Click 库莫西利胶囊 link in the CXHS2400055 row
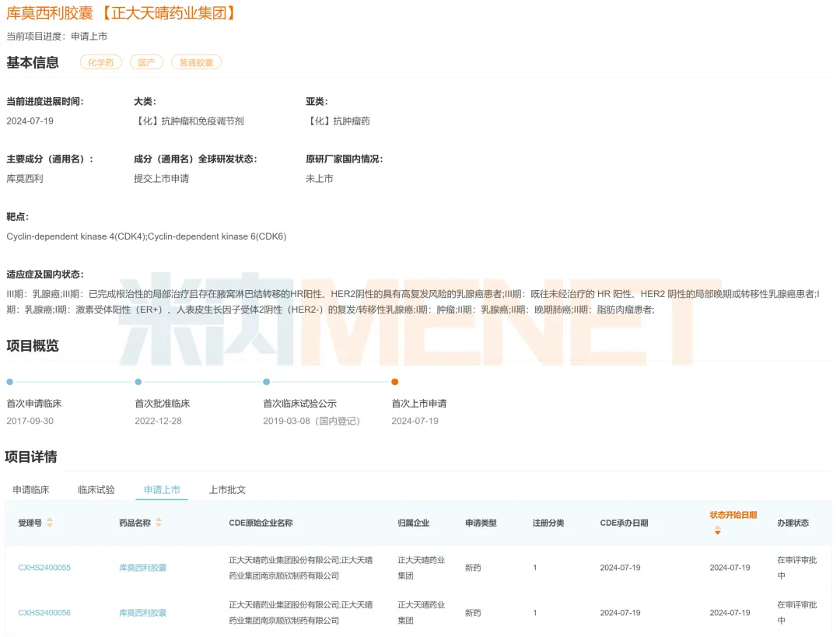The width and height of the screenshot is (840, 637). (x=142, y=568)
